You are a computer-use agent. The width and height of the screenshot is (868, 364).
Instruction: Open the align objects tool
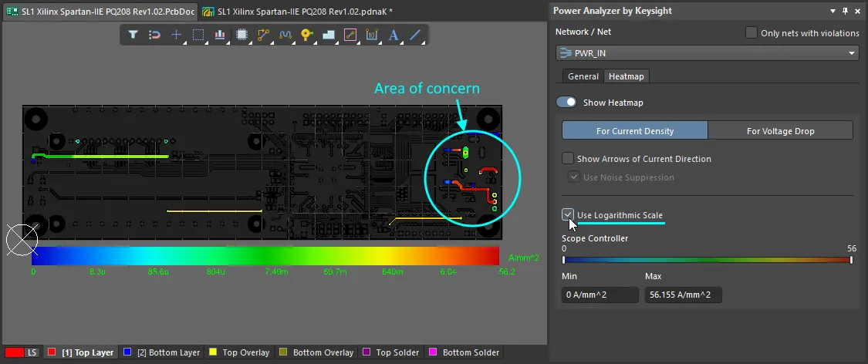[220, 34]
